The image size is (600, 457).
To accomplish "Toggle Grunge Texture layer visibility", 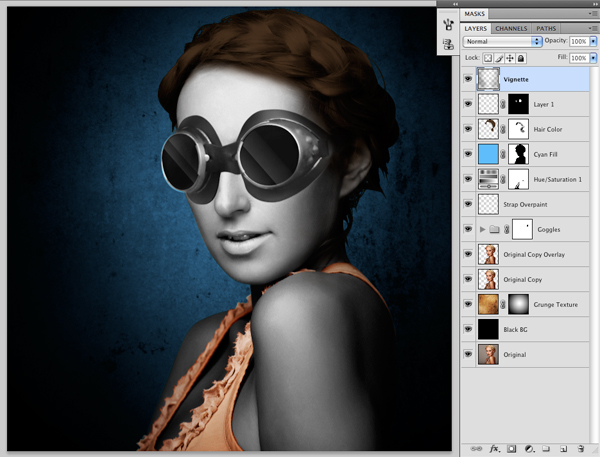I will tap(468, 304).
